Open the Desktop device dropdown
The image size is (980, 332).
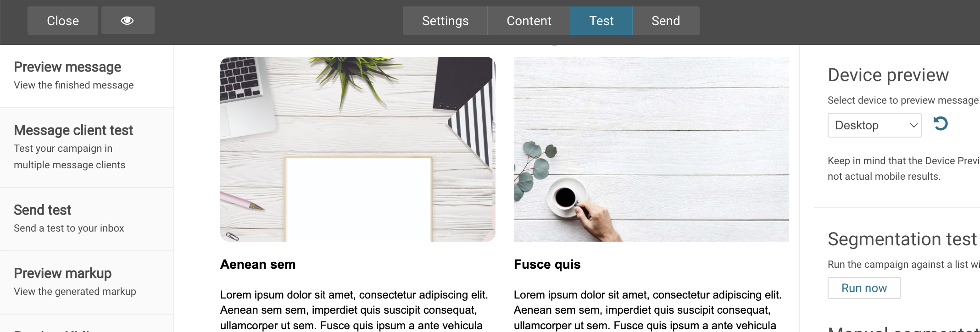pos(874,125)
